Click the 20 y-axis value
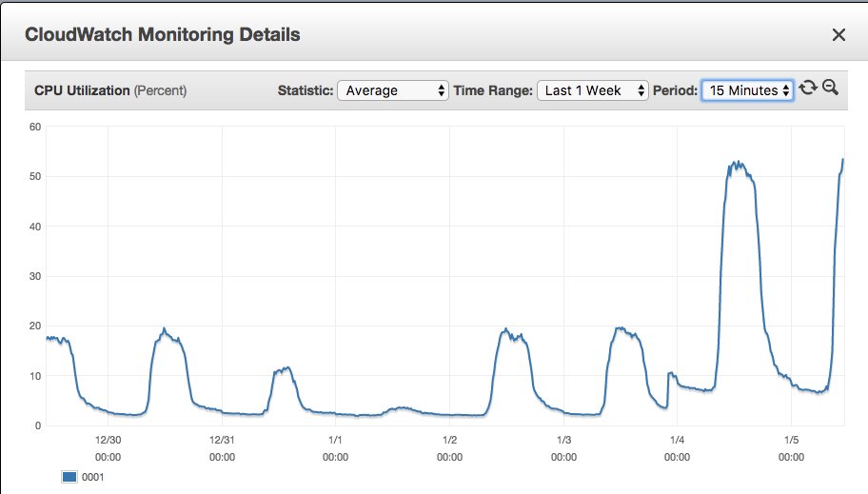The width and height of the screenshot is (868, 494). (x=35, y=326)
